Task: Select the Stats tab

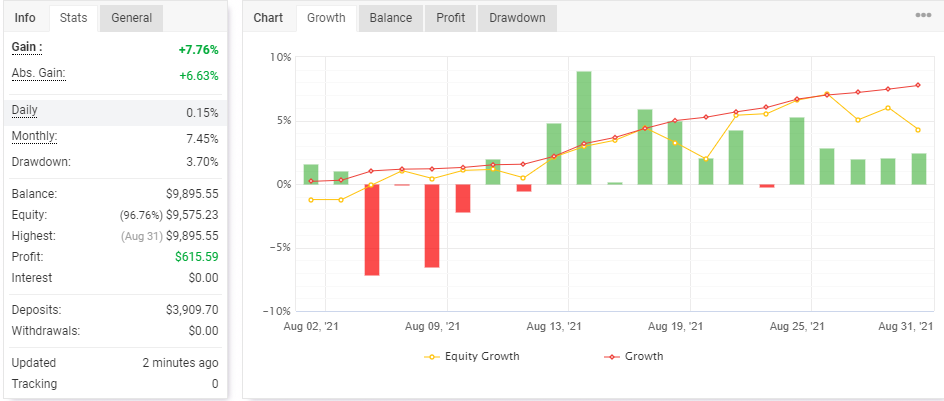Action: pos(73,18)
